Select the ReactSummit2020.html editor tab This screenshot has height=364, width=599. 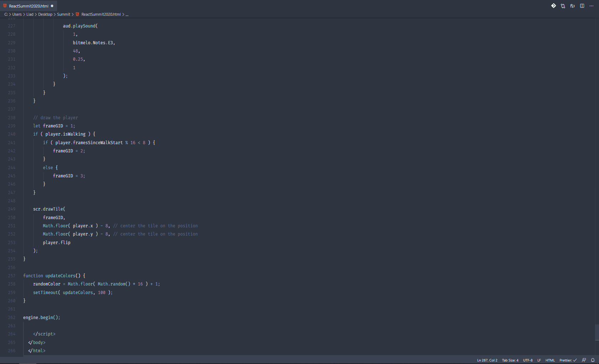pyautogui.click(x=29, y=6)
